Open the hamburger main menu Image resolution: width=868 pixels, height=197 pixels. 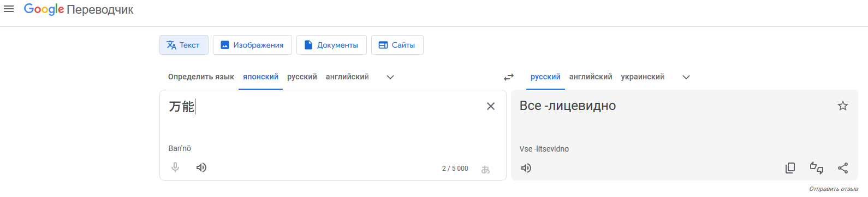point(9,9)
